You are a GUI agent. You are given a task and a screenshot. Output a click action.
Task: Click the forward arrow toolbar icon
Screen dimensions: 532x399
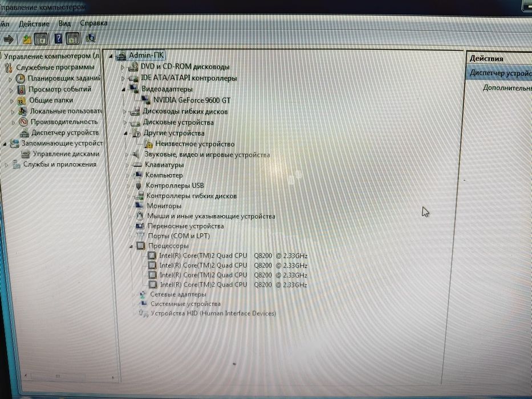coord(9,40)
